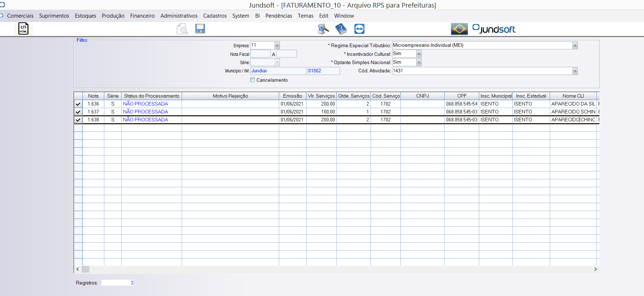Click the CPF column header
Image resolution: width=644 pixels, height=296 pixels.
[x=462, y=96]
